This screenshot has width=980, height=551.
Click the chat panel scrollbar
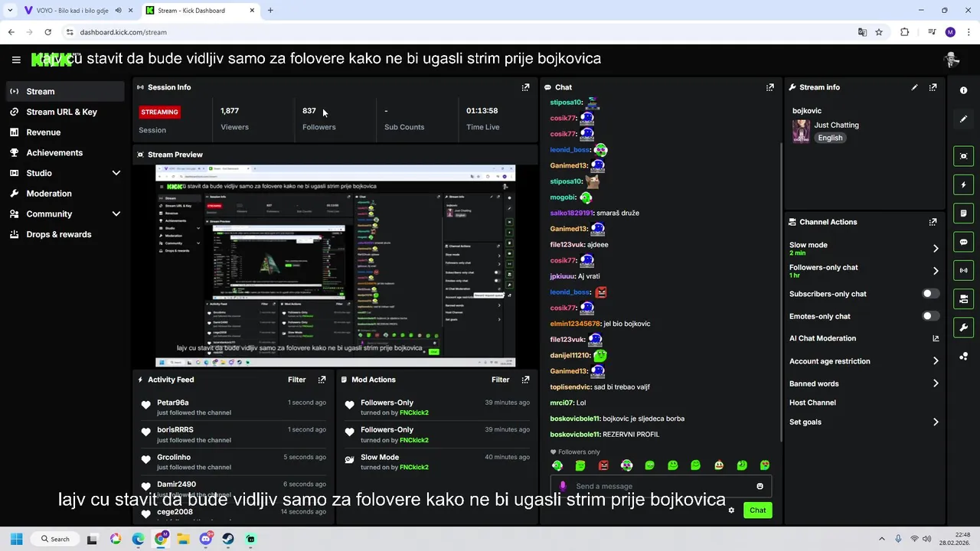(780, 291)
